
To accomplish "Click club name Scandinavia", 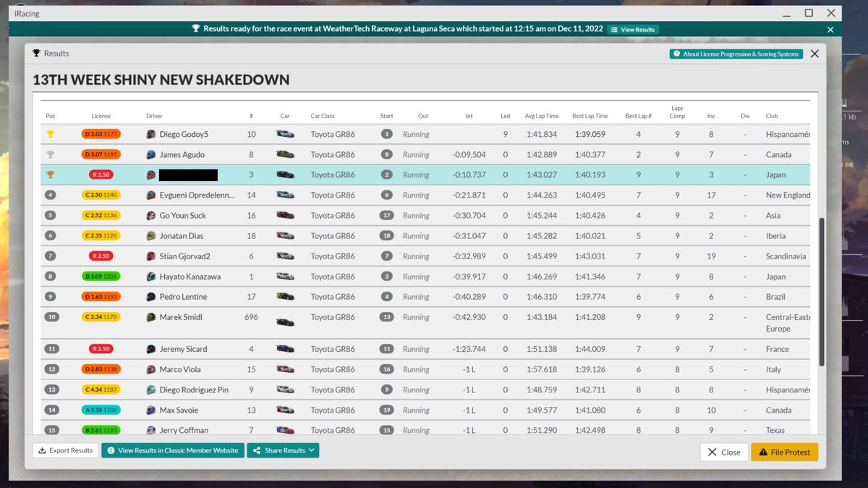I will point(788,256).
